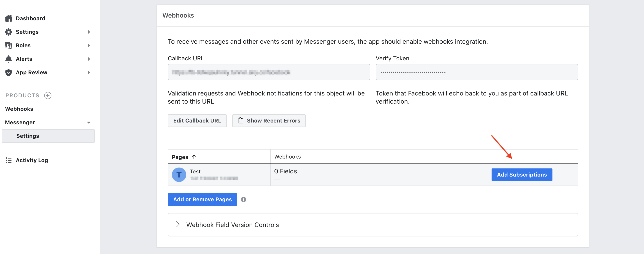Select Messenger Settings sidebar item
The width and height of the screenshot is (644, 254).
pyautogui.click(x=28, y=136)
